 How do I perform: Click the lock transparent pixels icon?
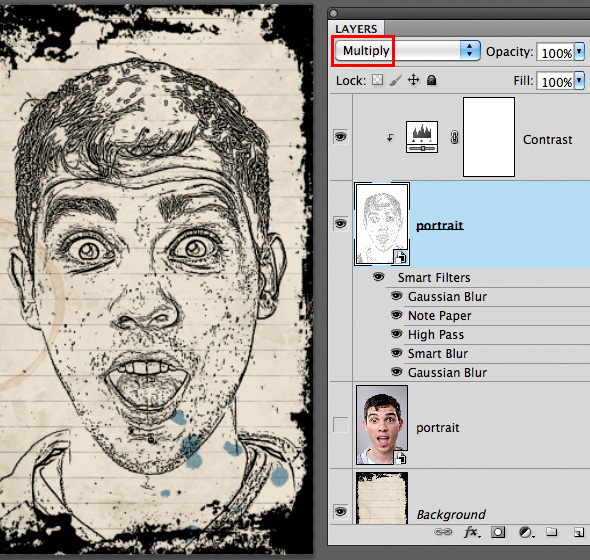[x=377, y=80]
